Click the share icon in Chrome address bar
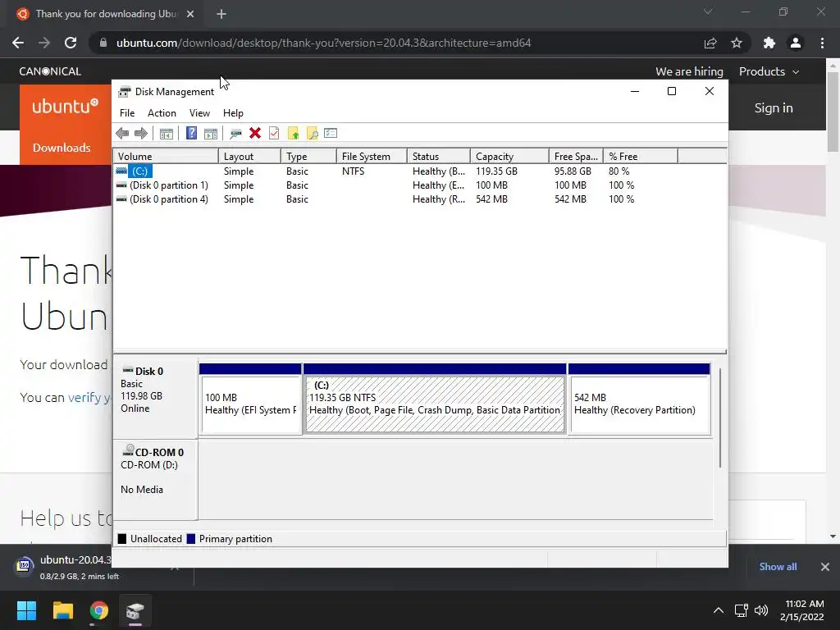The image size is (840, 630). (710, 43)
